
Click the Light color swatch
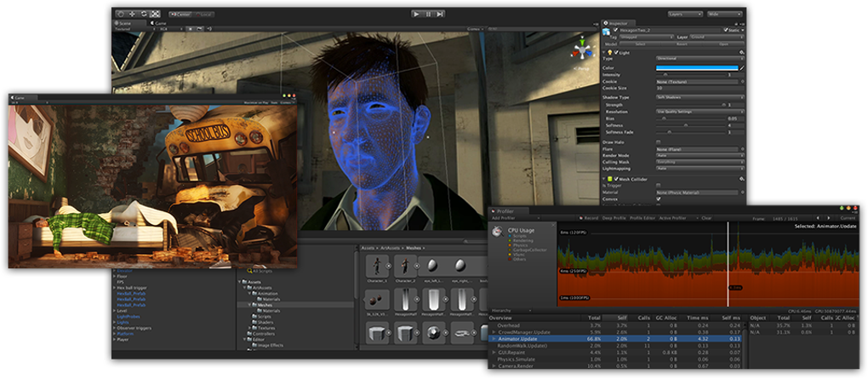(x=695, y=67)
